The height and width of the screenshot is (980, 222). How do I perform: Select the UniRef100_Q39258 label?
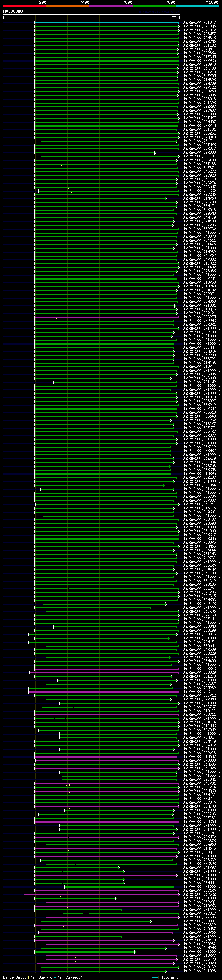tap(199, 91)
